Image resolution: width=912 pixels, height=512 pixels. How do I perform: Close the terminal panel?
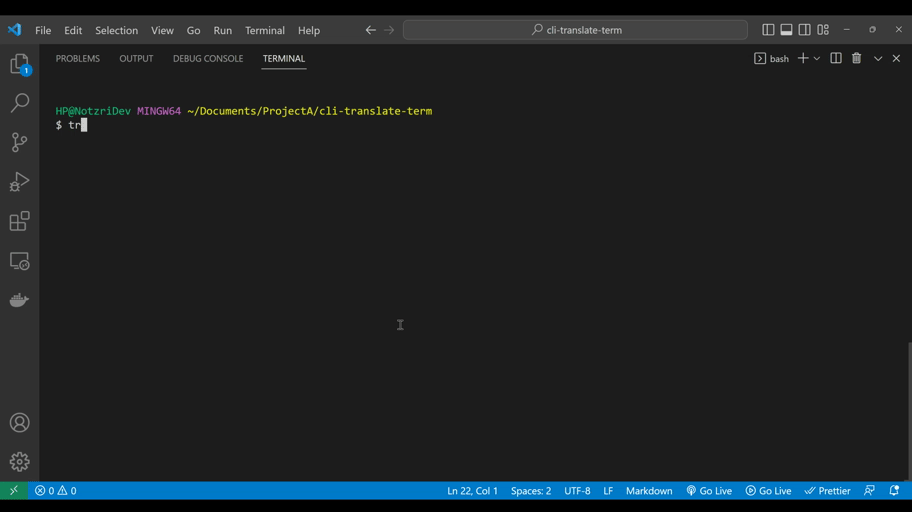pyautogui.click(x=896, y=58)
